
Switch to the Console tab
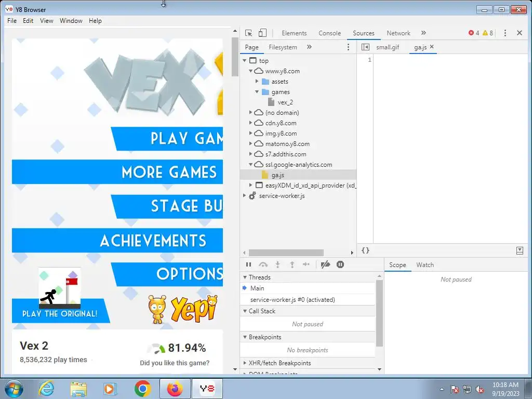[x=330, y=33]
